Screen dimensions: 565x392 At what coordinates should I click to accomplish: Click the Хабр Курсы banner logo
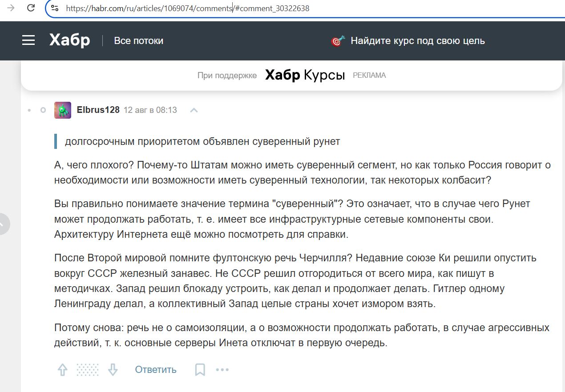[305, 75]
